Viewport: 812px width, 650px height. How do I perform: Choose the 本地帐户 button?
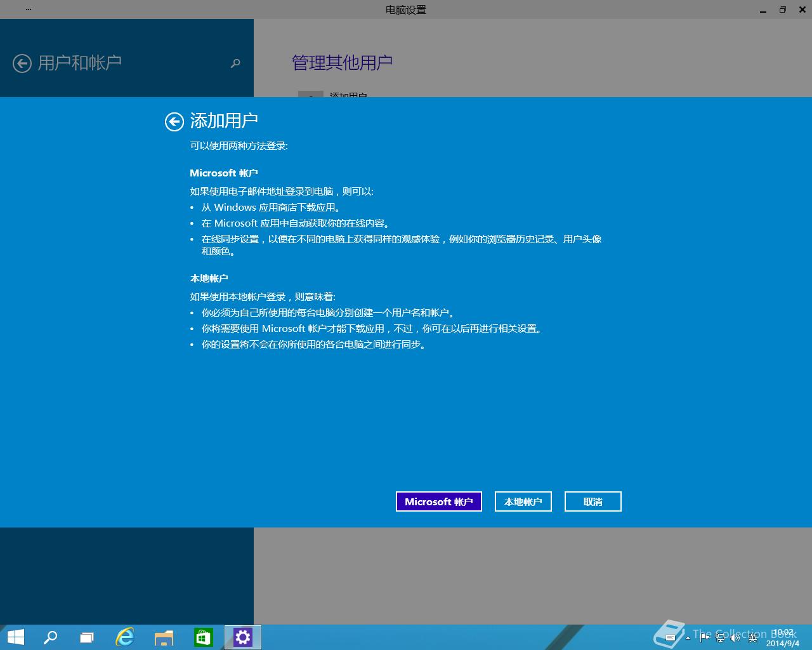pos(523,501)
